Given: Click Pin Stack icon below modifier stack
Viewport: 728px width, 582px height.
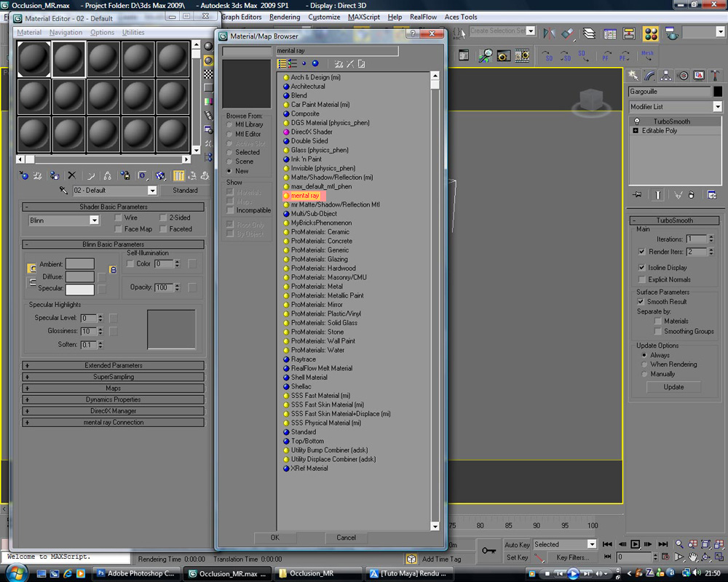Looking at the screenshot, I should 637,195.
